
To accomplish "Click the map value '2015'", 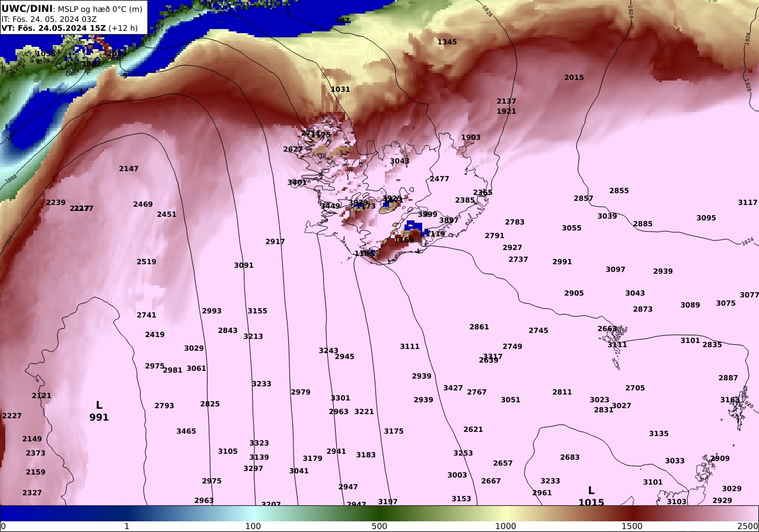I will point(574,78).
